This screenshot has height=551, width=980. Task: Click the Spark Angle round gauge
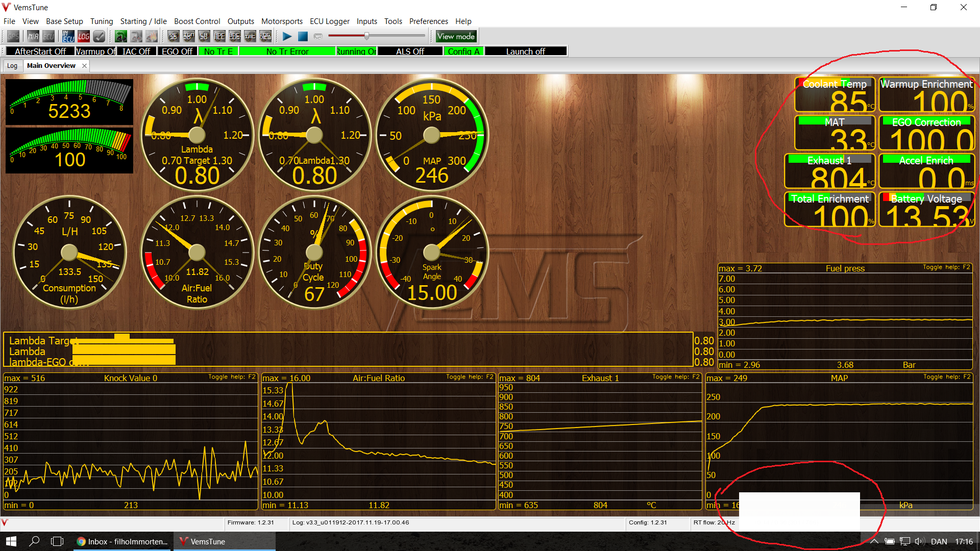[432, 252]
